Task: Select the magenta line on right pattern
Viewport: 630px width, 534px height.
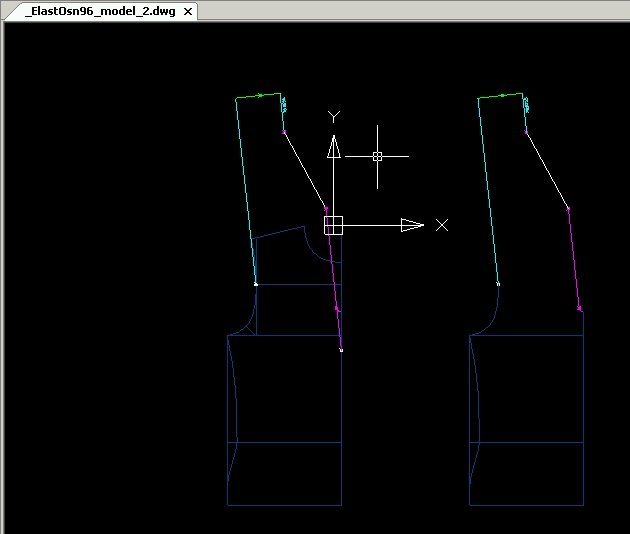Action: [x=574, y=259]
